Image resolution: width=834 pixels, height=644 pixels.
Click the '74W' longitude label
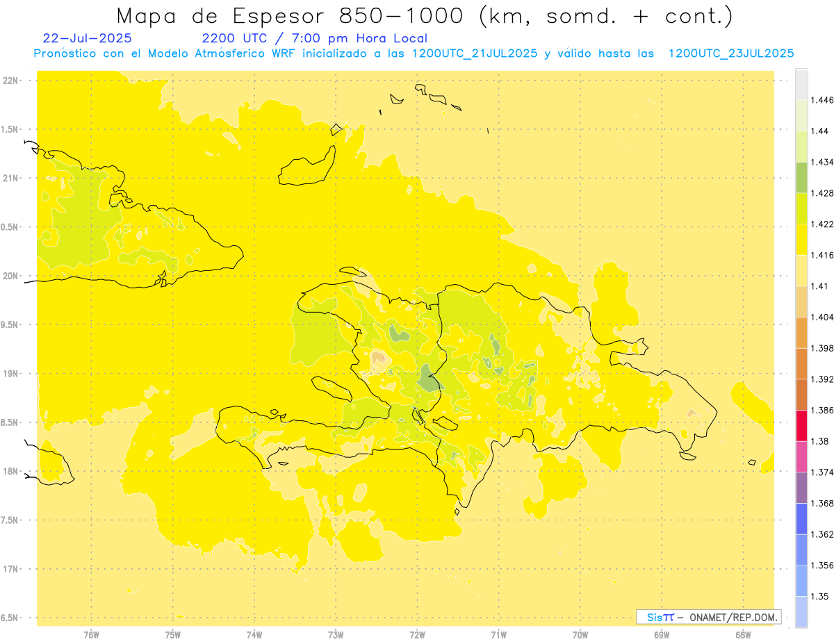click(254, 634)
